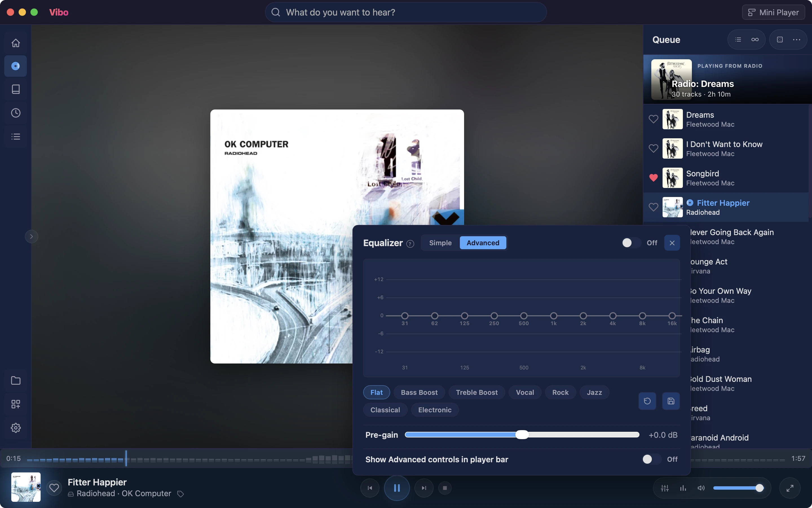Click the 1k band handle on equalizer graph
The height and width of the screenshot is (508, 812).
click(x=554, y=316)
